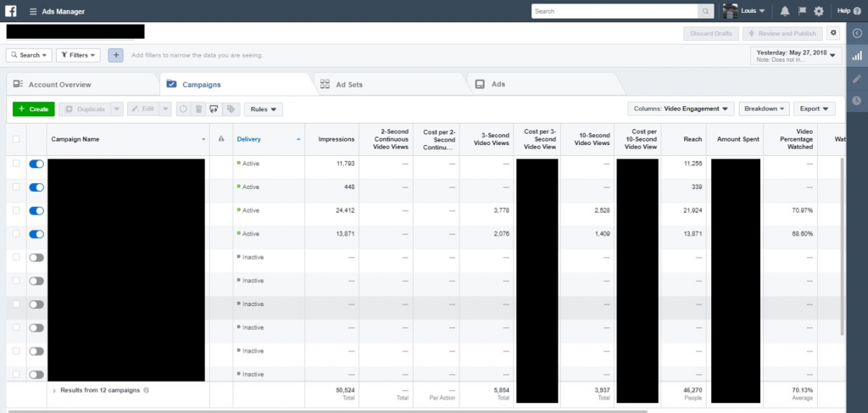Click the Duplicate button

[x=85, y=109]
